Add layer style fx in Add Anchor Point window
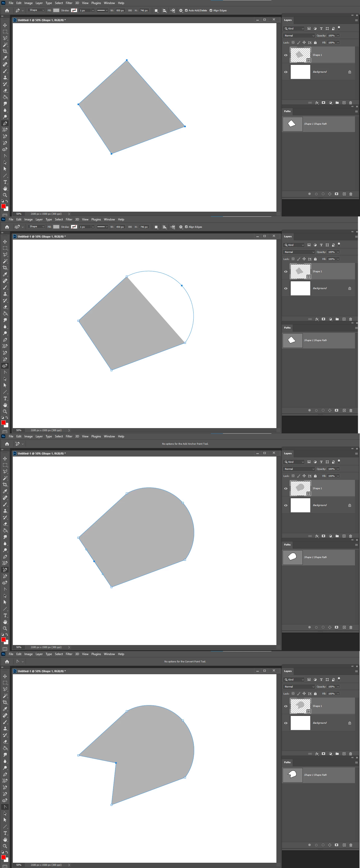Screen dimensions: 360x868 pos(317,536)
